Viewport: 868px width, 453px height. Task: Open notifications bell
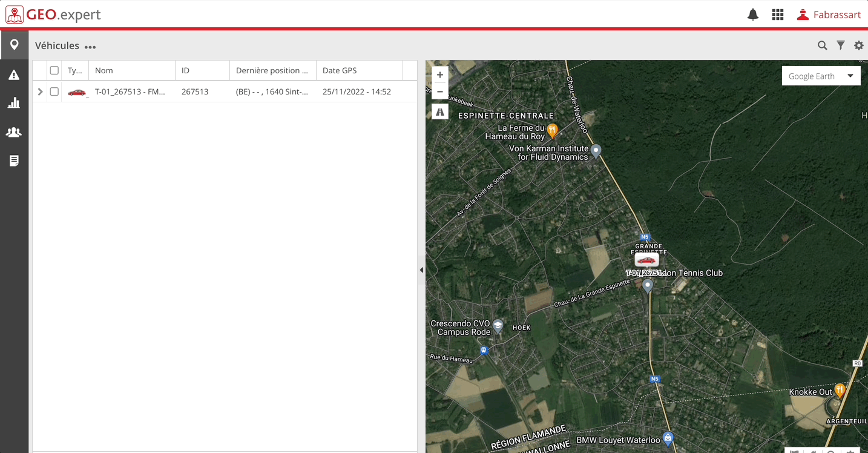click(753, 15)
